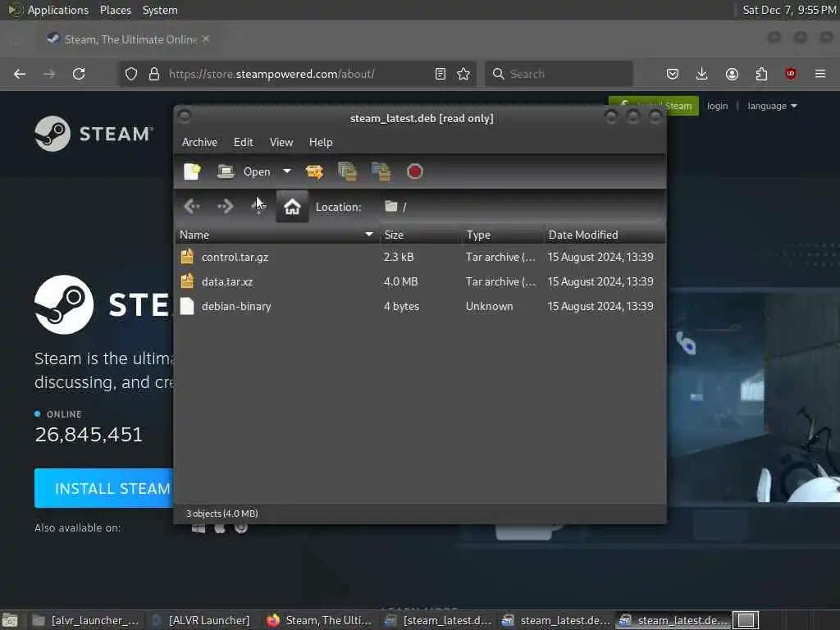This screenshot has height=630, width=840.
Task: Open the System menu in top panel
Action: (x=160, y=10)
